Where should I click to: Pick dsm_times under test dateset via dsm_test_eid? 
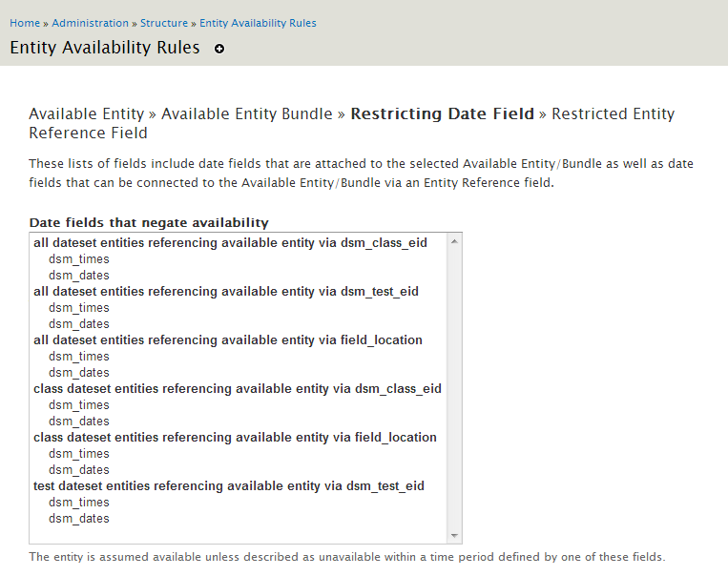click(x=79, y=503)
